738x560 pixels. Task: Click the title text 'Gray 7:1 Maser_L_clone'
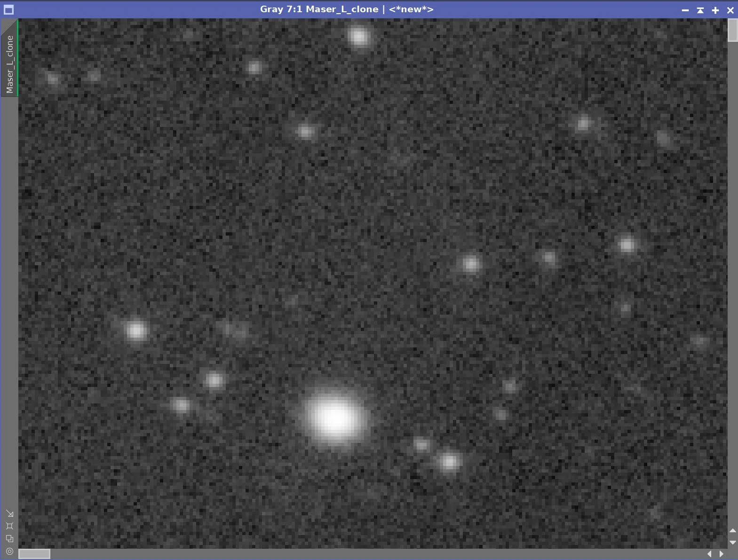319,9
